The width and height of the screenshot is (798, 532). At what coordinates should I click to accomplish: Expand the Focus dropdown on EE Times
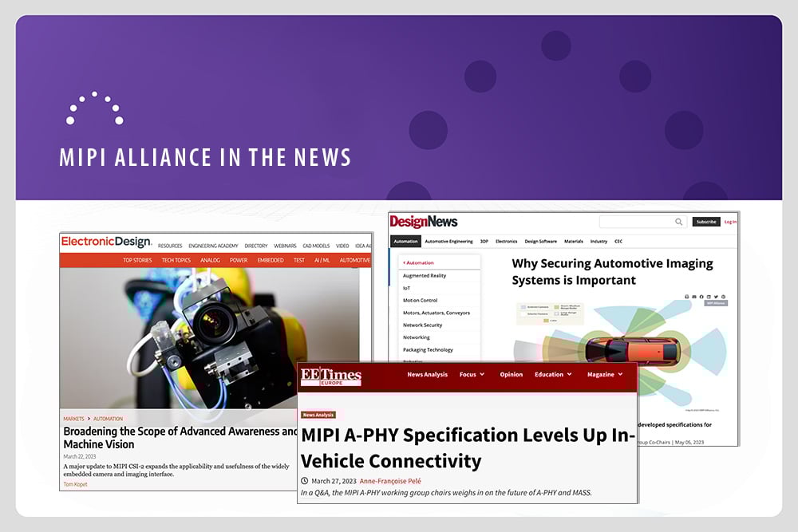(x=471, y=374)
